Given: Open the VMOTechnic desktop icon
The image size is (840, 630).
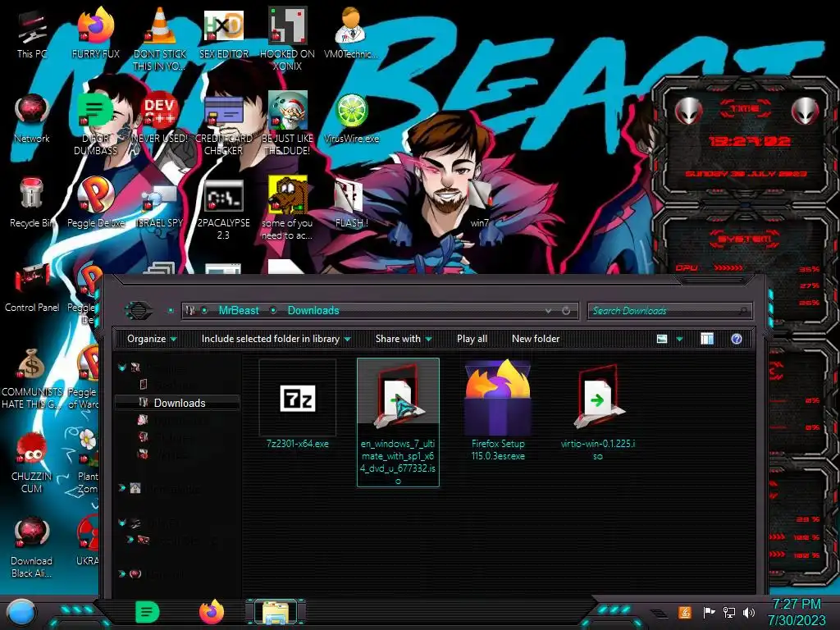Looking at the screenshot, I should click(x=351, y=32).
